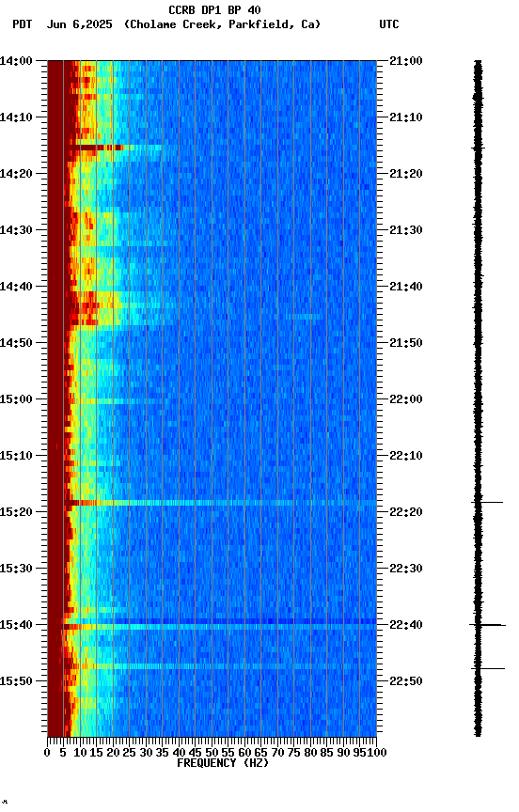Click the 0 Hz frequency tick label
The width and height of the screenshot is (519, 812).
47,753
